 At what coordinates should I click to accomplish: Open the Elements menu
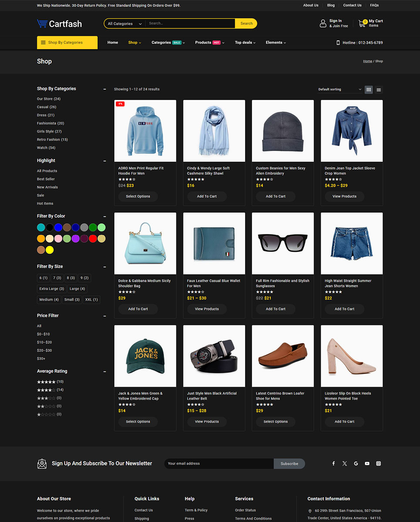click(x=276, y=43)
